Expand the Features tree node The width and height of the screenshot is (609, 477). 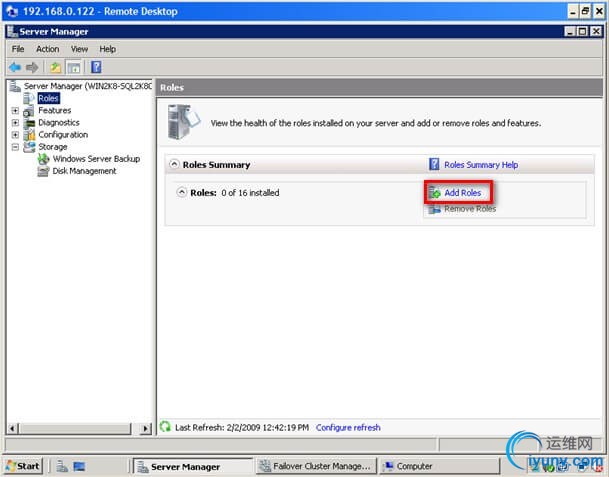click(x=15, y=111)
